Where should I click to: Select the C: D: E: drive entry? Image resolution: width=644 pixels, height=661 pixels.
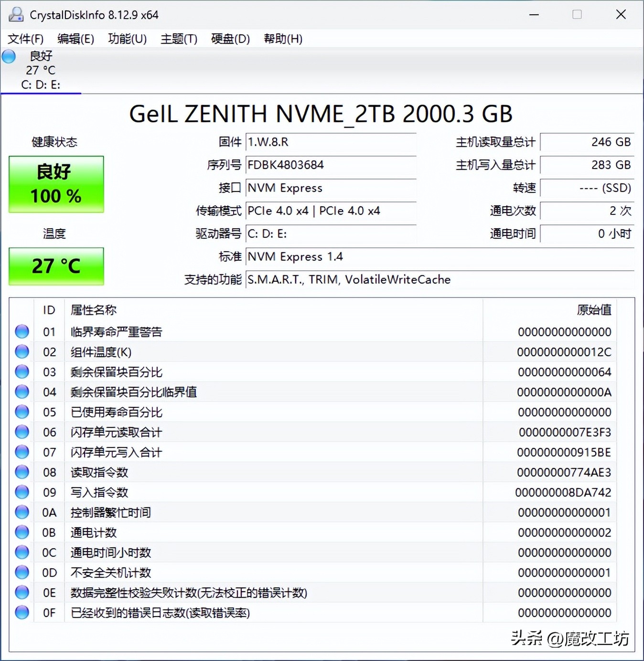41,85
